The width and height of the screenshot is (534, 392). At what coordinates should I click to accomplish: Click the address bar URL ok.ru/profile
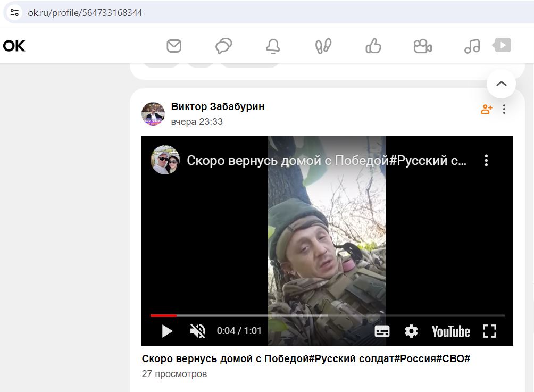(85, 13)
